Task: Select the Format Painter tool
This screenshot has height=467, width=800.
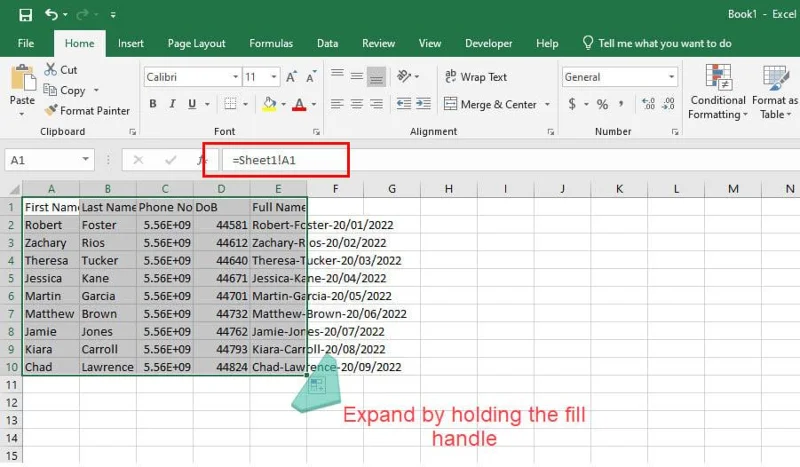Action: click(87, 111)
